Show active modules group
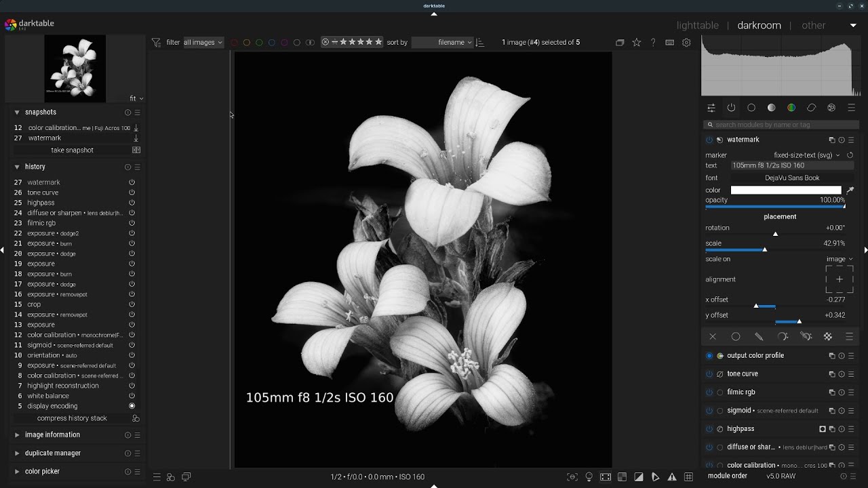 (731, 108)
